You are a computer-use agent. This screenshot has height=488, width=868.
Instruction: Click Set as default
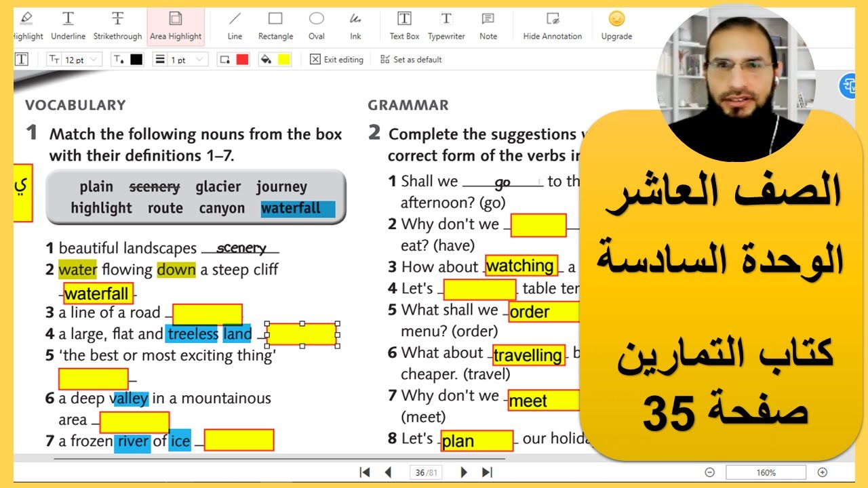pos(411,60)
